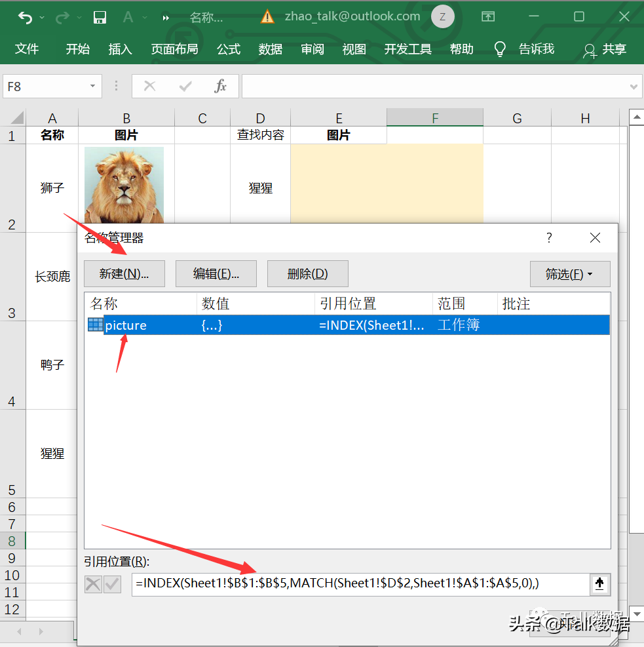The image size is (644, 647).
Task: Click the Select All corner triangle
Action: coord(17,117)
